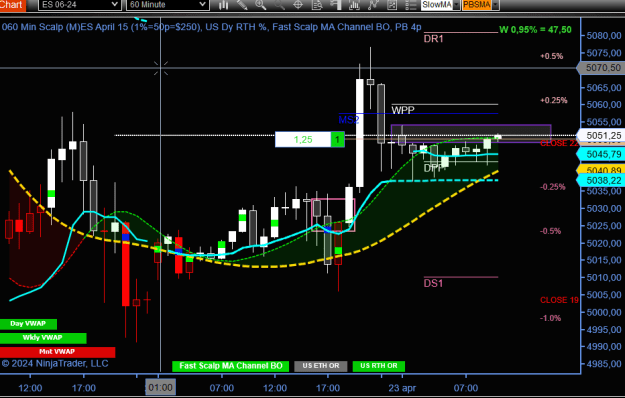Click the blue MS2 label
625x398 pixels.
[349, 120]
